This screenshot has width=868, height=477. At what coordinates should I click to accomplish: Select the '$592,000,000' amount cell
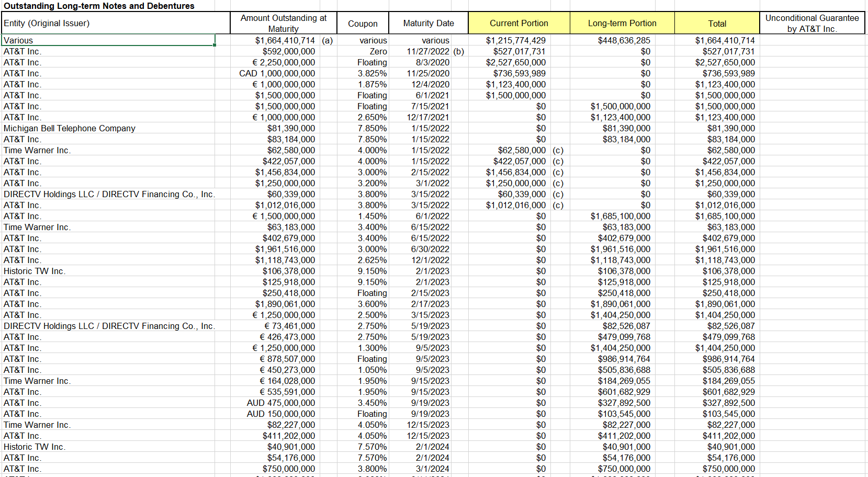point(275,51)
